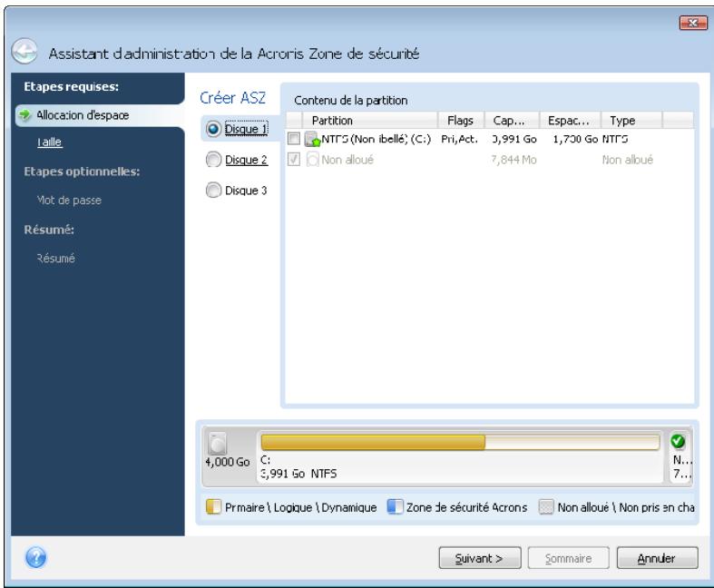Click the Pri,Act. flags cell

click(459, 140)
